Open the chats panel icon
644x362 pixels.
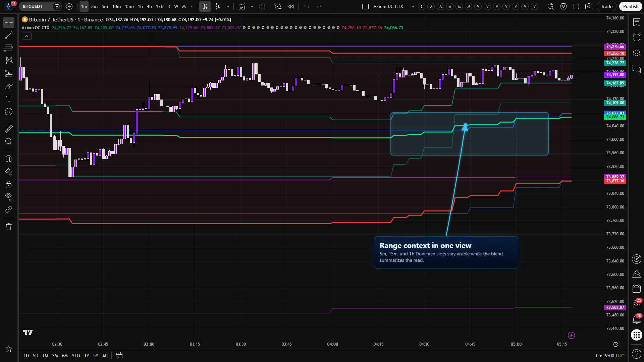pos(636,69)
